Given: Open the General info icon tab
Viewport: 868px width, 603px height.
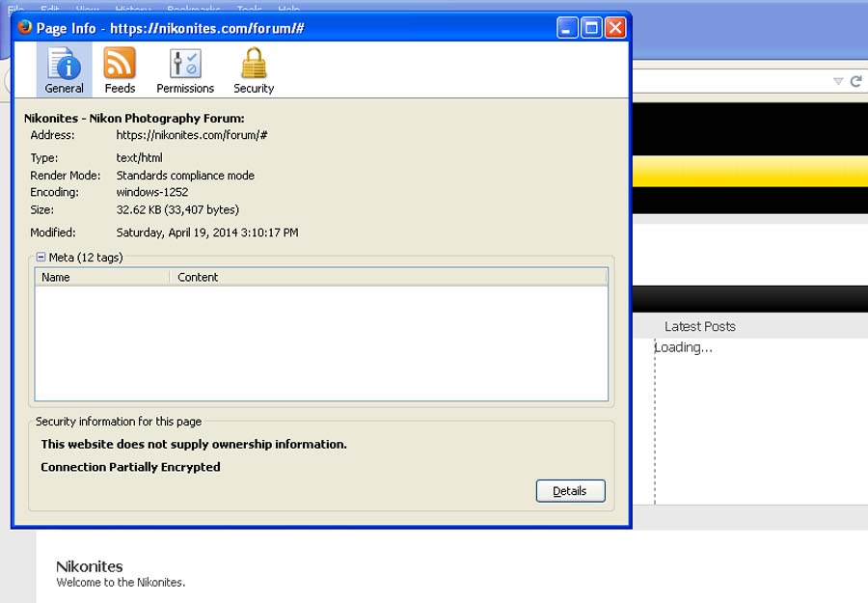Looking at the screenshot, I should pyautogui.click(x=64, y=69).
